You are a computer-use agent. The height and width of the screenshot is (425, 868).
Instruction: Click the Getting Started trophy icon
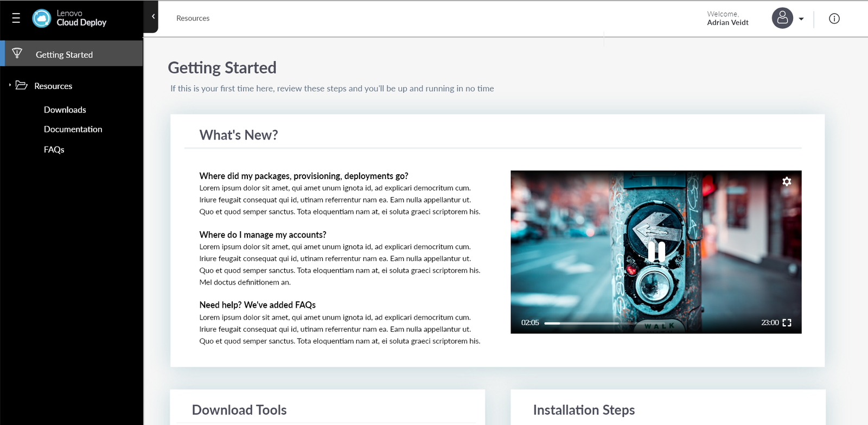17,53
